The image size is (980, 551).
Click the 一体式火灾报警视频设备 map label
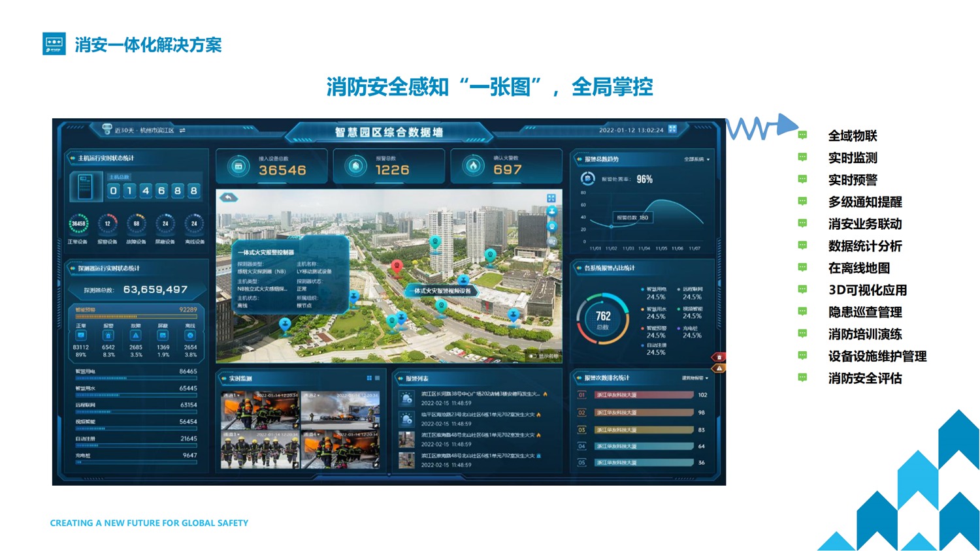click(x=442, y=291)
